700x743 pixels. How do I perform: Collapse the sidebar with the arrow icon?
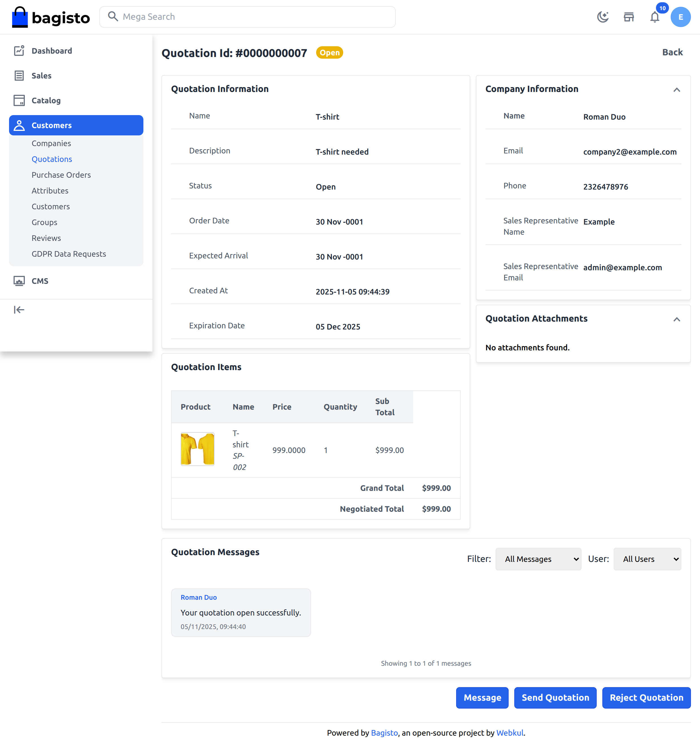click(19, 309)
